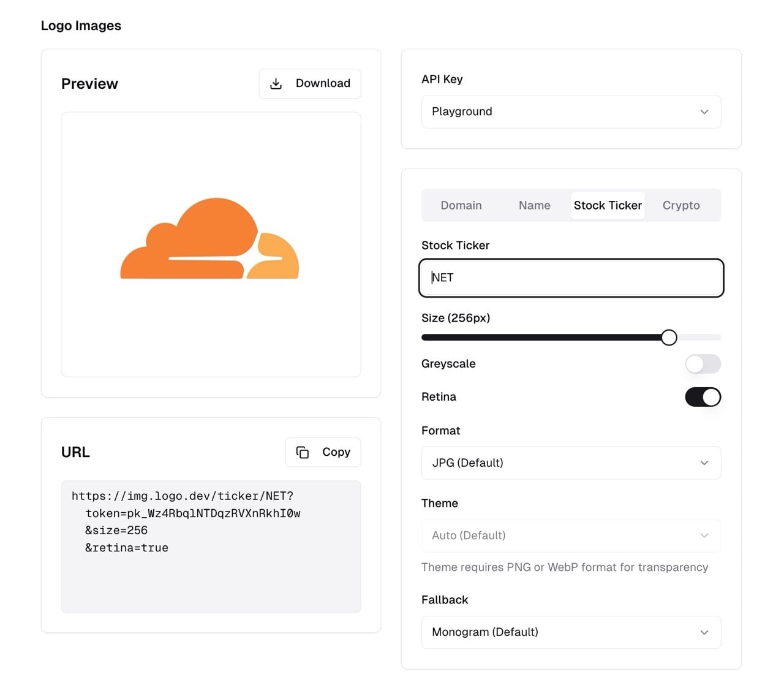Select the Stock Ticker tab
Screen dimensions: 784x696
(x=608, y=206)
